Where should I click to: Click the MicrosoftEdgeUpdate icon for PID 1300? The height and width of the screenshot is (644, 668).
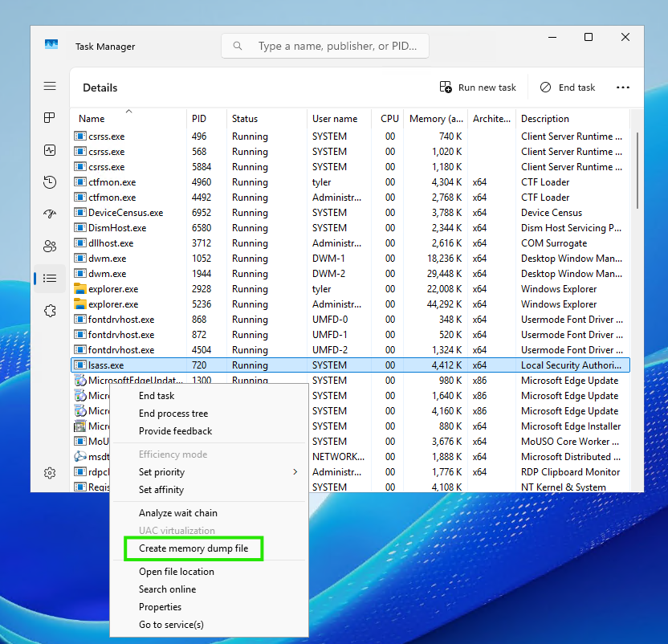click(x=80, y=380)
